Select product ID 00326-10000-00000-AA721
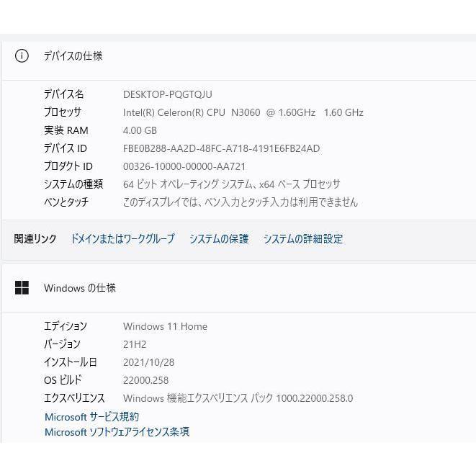The image size is (476, 476). [184, 166]
